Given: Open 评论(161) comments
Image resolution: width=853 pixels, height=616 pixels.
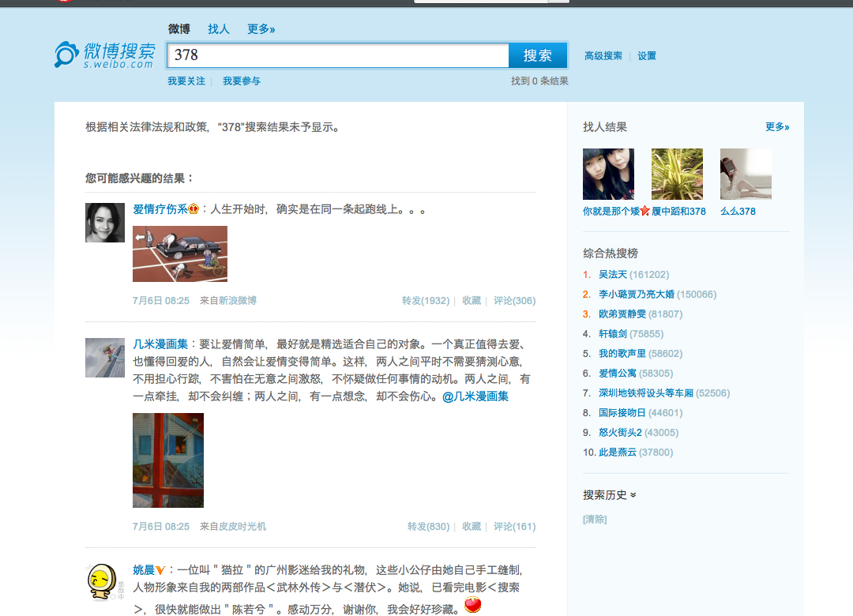Looking at the screenshot, I should click(x=515, y=526).
